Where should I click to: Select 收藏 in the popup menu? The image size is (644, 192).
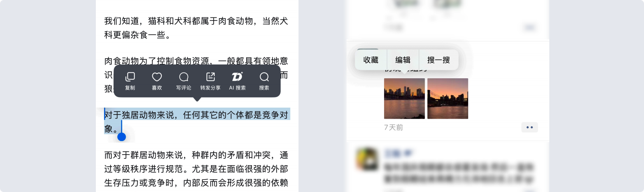pos(371,60)
